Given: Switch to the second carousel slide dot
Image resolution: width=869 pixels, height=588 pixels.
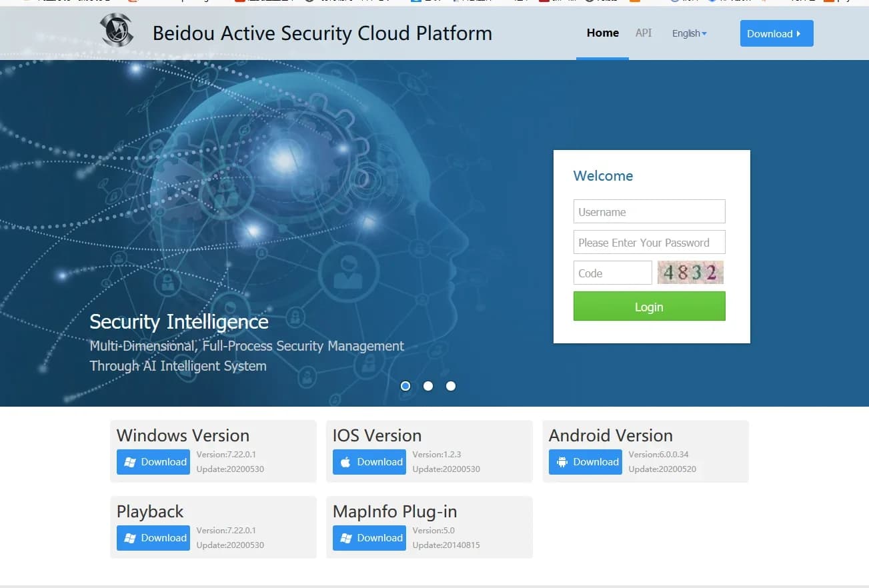Looking at the screenshot, I should (x=428, y=386).
